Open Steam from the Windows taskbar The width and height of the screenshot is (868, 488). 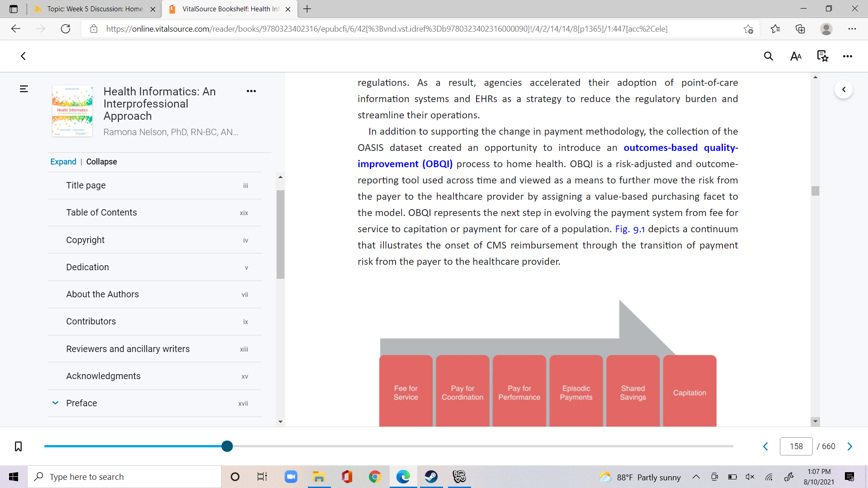pos(431,477)
